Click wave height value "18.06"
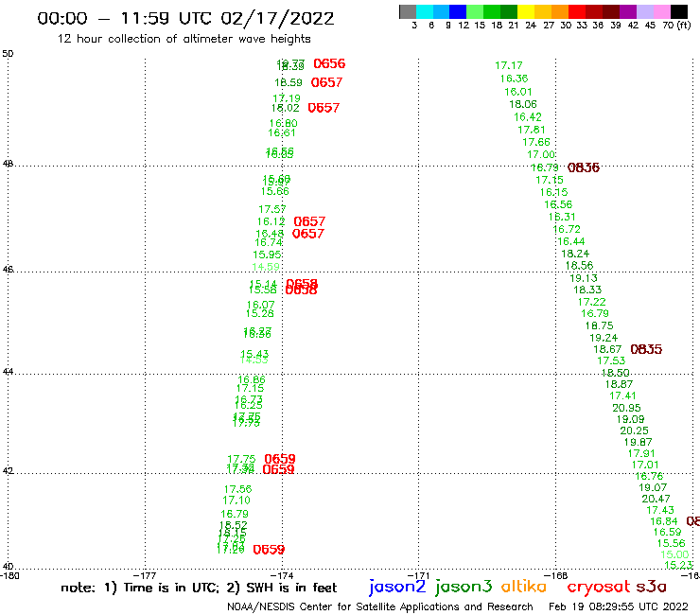The width and height of the screenshot is (700, 615). pos(523,104)
